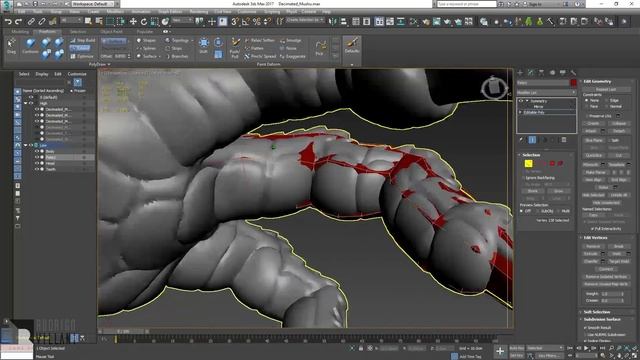Collapse the High layer in scene explorer
640x360 pixels.
26,103
